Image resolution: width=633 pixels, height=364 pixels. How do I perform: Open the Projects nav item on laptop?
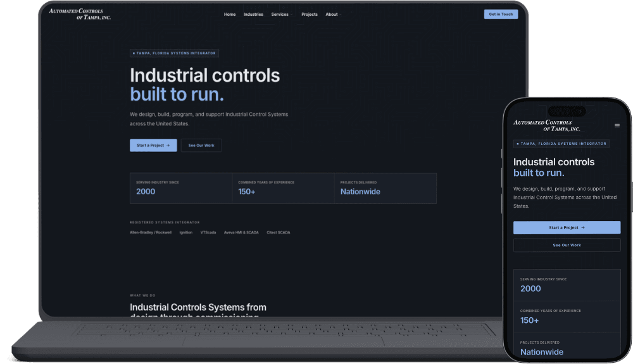[310, 14]
